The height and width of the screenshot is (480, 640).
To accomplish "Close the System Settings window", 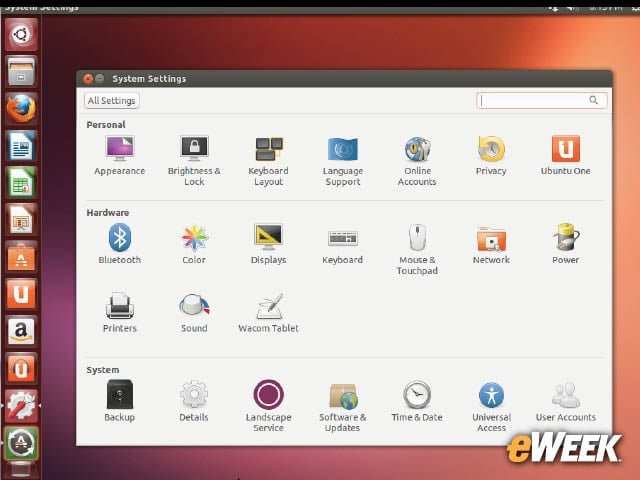I will [x=88, y=78].
